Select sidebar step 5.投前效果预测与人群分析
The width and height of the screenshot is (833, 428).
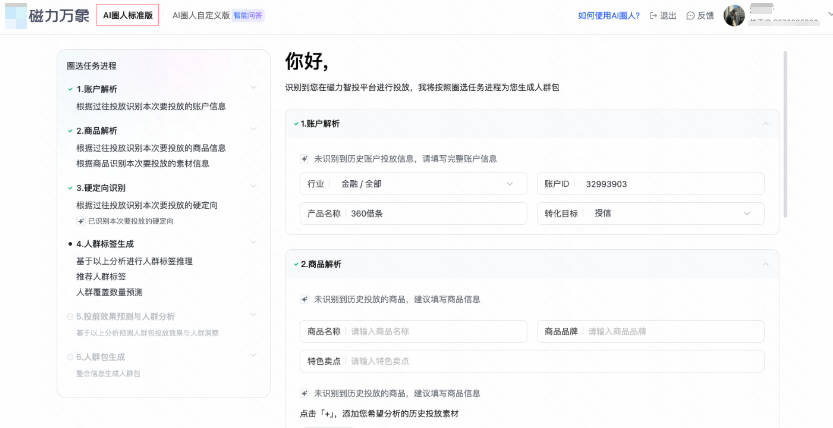click(x=125, y=316)
